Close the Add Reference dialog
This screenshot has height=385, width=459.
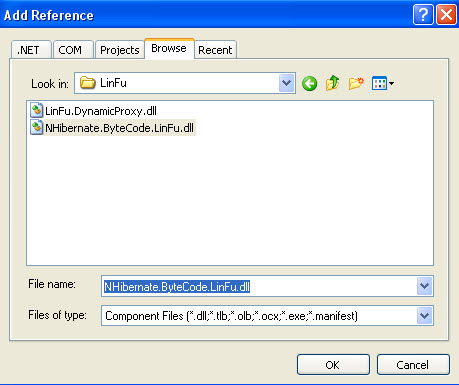(446, 15)
